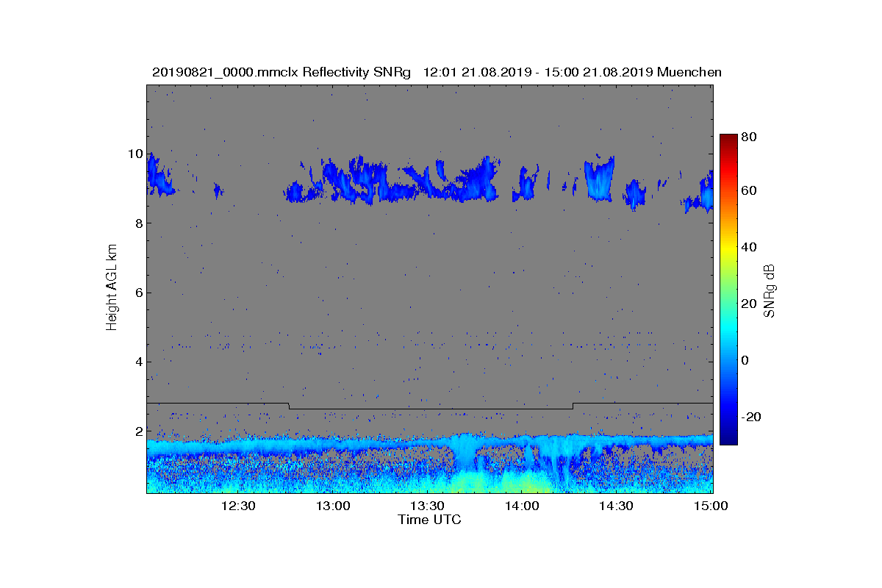Click the dark red top of colorbar

[x=728, y=140]
